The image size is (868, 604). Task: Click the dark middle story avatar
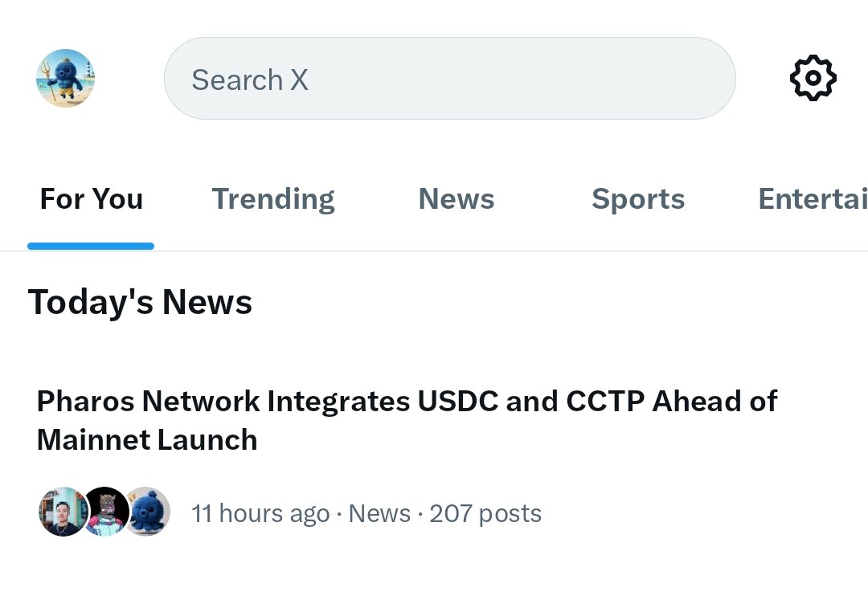(x=105, y=512)
